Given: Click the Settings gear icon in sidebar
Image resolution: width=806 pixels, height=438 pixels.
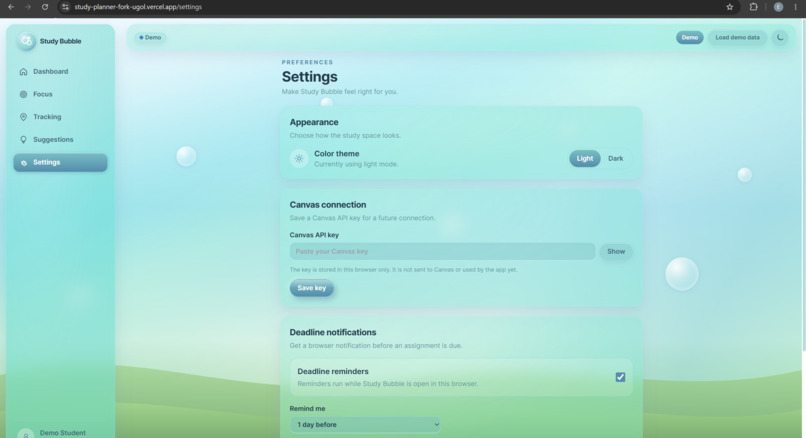Looking at the screenshot, I should (24, 162).
